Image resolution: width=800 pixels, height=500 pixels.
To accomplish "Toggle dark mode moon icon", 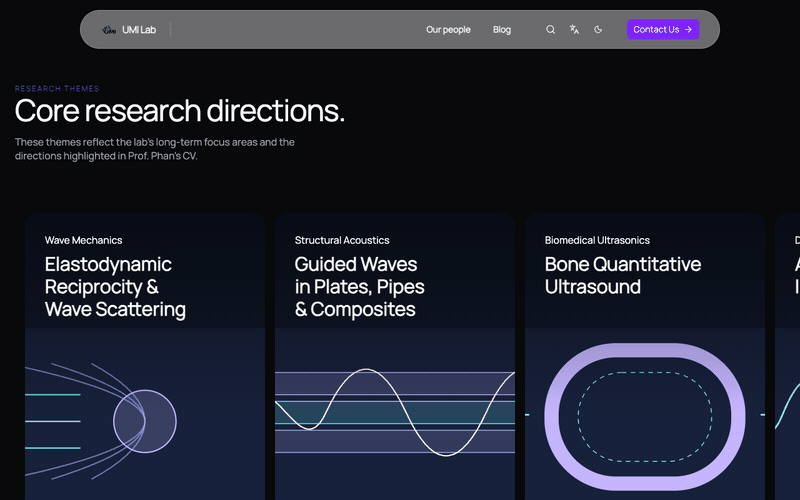I will [598, 30].
